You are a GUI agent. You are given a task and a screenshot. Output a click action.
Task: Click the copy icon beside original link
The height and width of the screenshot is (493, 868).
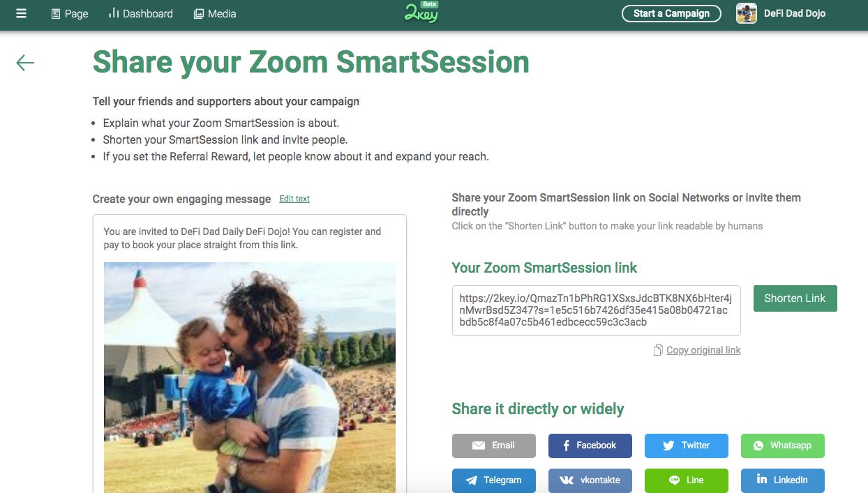coord(657,350)
